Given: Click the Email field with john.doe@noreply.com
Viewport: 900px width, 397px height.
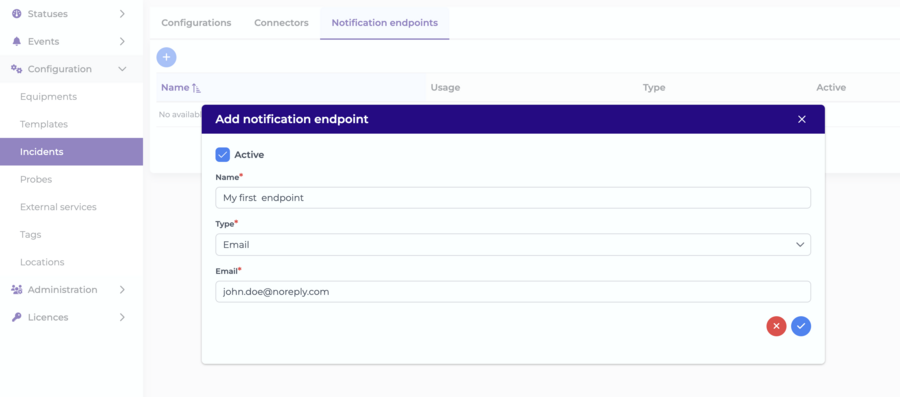Looking at the screenshot, I should [x=513, y=291].
